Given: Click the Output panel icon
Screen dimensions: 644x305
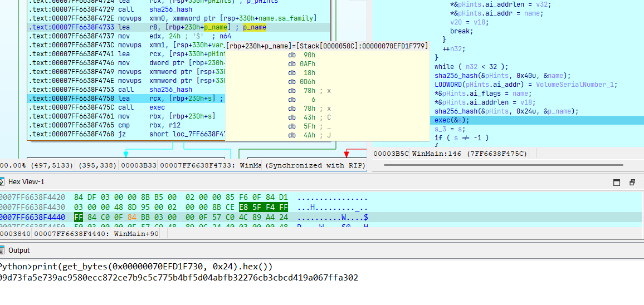Looking at the screenshot, I should click(3, 250).
